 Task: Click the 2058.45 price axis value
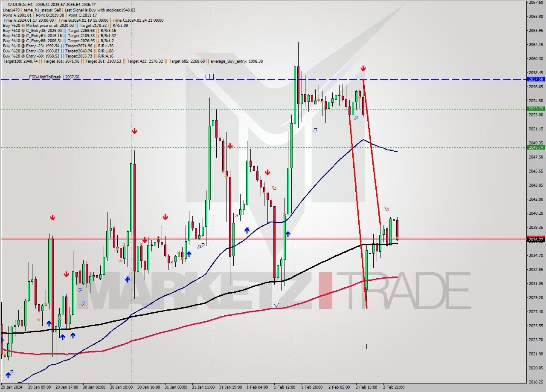coord(535,73)
